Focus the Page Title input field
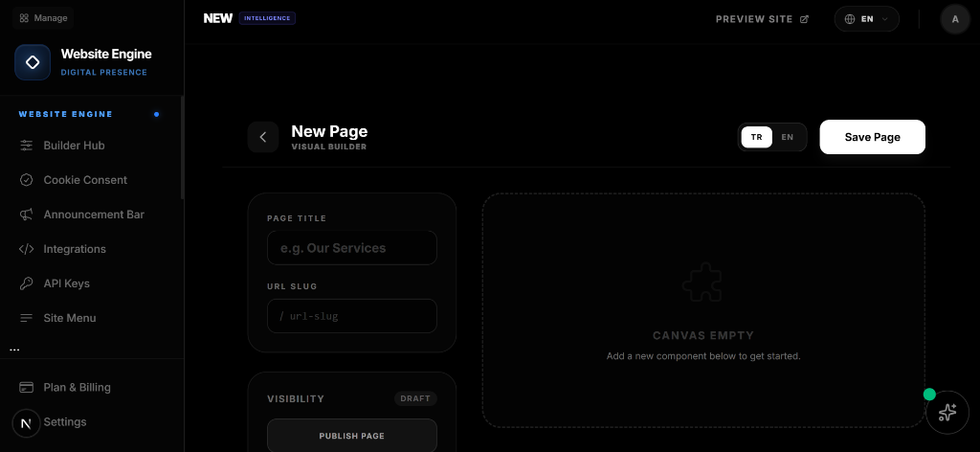 [x=351, y=248]
